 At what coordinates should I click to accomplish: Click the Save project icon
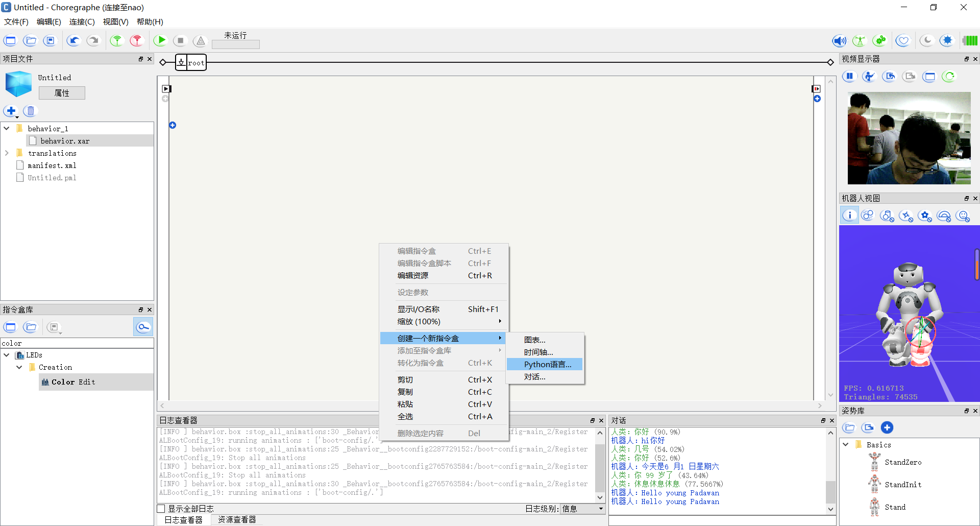(50, 40)
